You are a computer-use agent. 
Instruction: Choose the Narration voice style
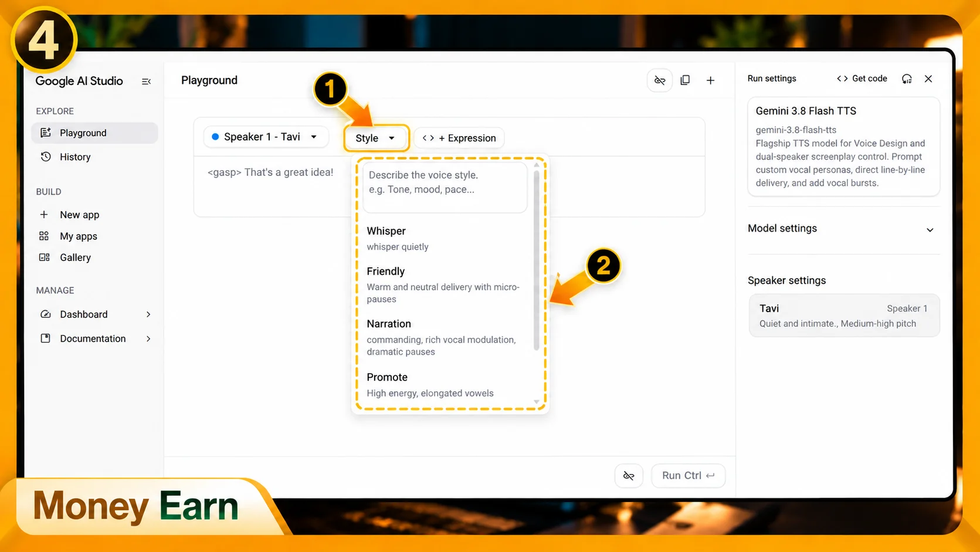(446, 337)
